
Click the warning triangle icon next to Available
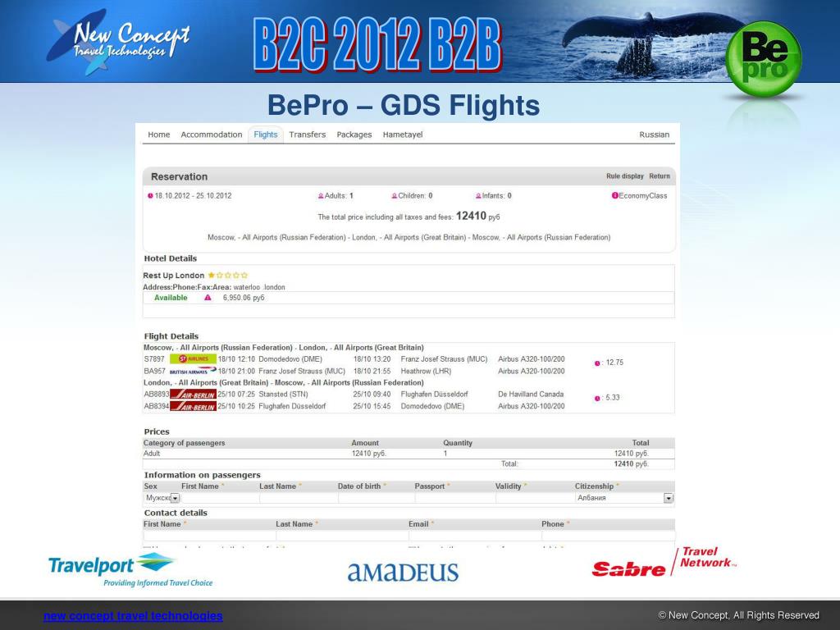coord(208,298)
